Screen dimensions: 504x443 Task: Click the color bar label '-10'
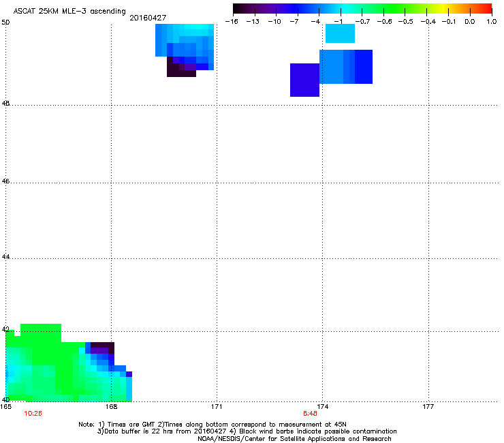pyautogui.click(x=274, y=22)
